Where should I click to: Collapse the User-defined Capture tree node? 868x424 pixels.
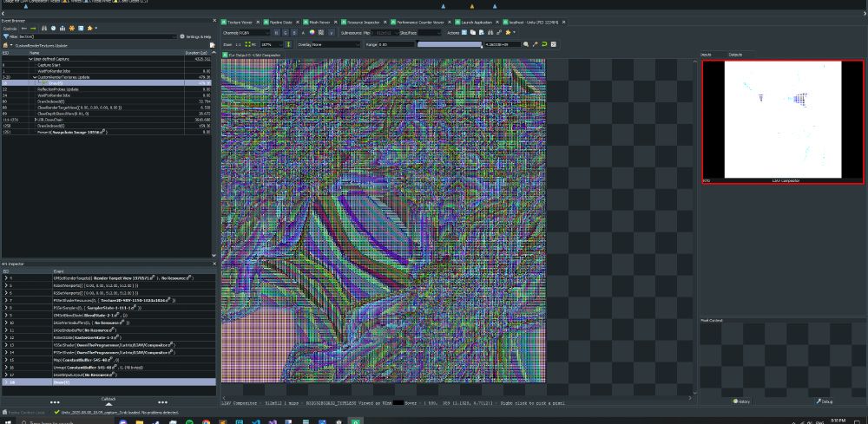30,59
